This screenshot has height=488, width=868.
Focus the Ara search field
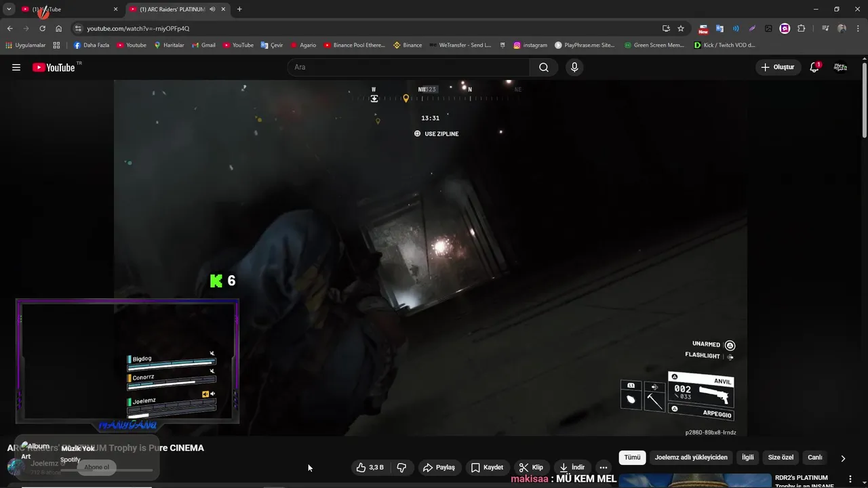(408, 67)
